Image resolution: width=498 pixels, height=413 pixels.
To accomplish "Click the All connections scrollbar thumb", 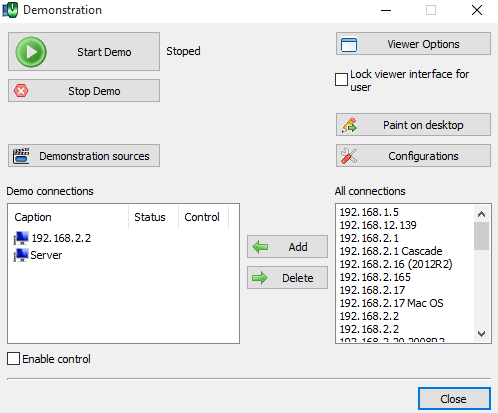I will (x=481, y=236).
